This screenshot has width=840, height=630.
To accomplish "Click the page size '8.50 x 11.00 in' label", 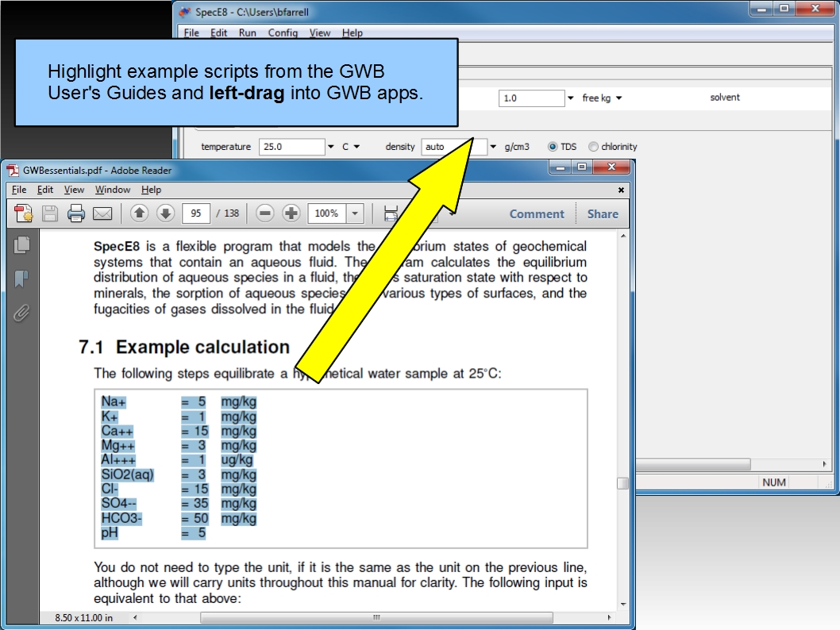I will click(x=83, y=617).
